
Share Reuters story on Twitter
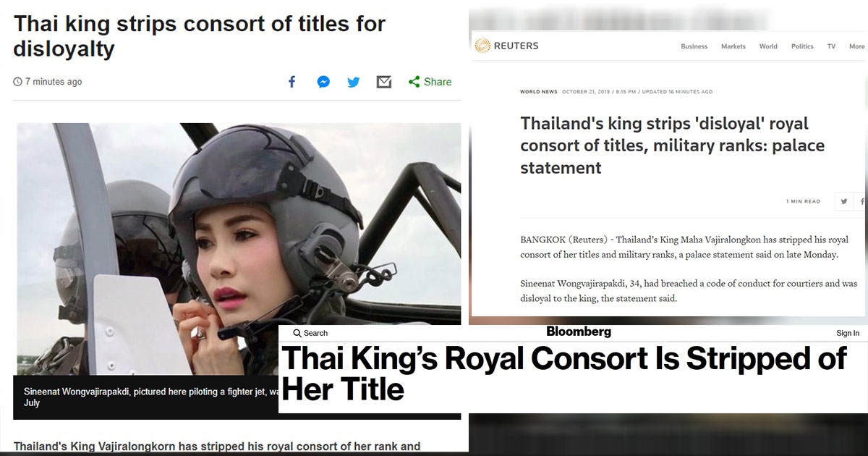click(843, 201)
